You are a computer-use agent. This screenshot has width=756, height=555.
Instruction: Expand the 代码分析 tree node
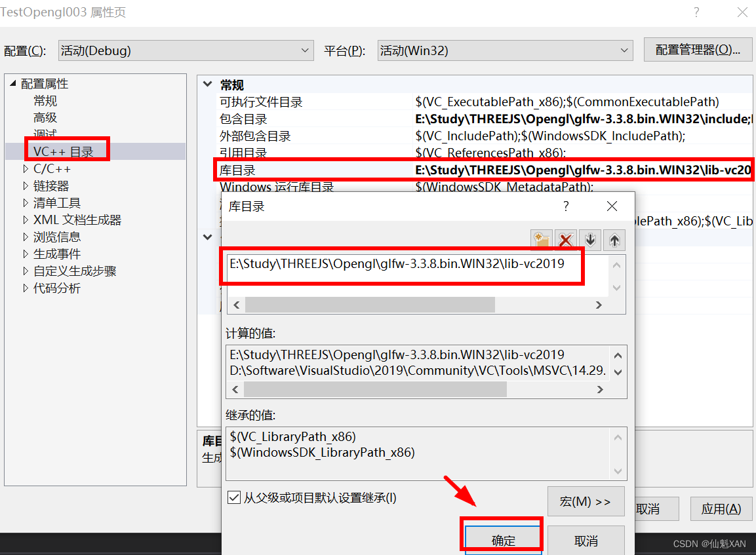pyautogui.click(x=24, y=288)
